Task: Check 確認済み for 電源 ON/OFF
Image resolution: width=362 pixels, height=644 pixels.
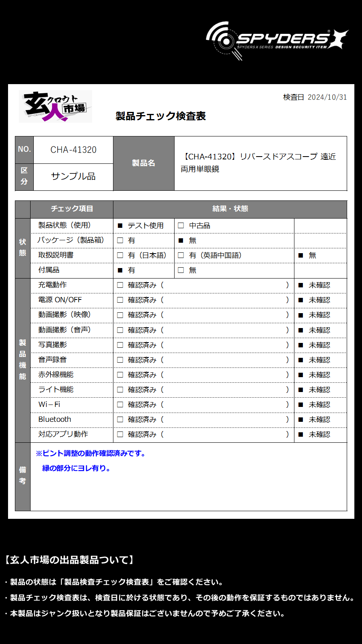Action: click(120, 300)
